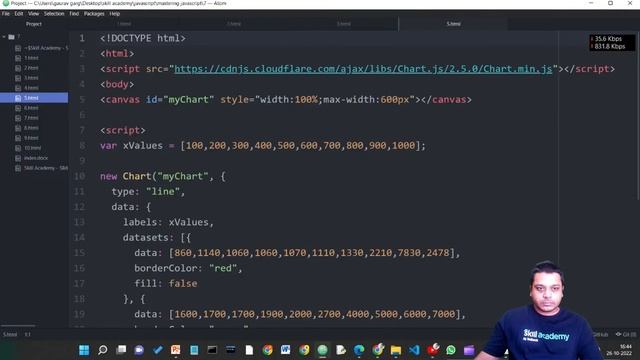The image size is (640, 360).
Task: Open the Edit menu
Action: coord(19,13)
